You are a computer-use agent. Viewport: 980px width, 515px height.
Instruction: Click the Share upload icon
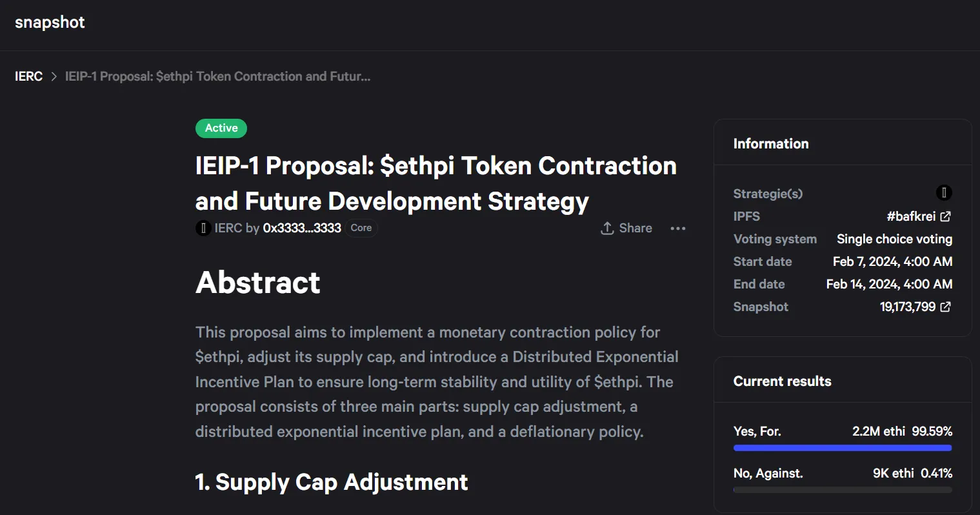pos(607,228)
